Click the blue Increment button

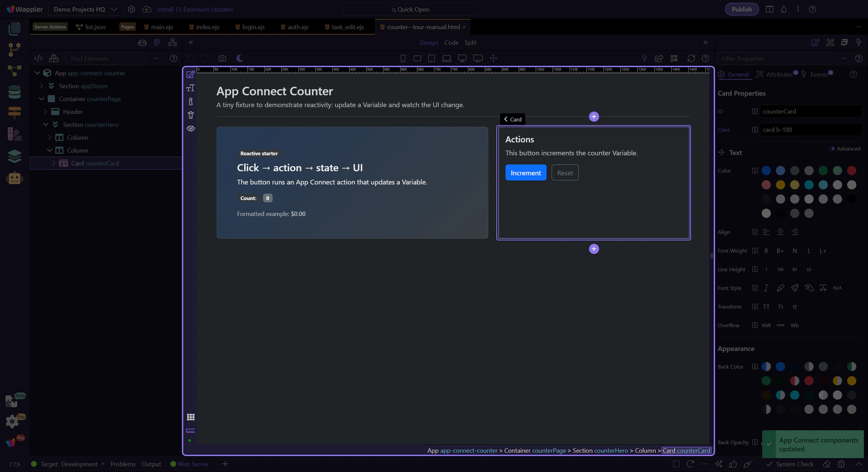(525, 173)
